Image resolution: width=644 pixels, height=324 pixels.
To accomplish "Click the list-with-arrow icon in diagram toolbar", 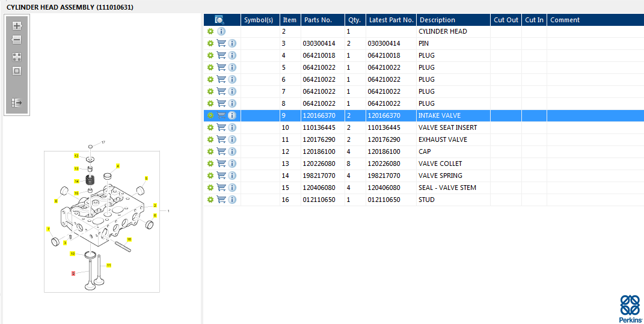I will tap(17, 103).
